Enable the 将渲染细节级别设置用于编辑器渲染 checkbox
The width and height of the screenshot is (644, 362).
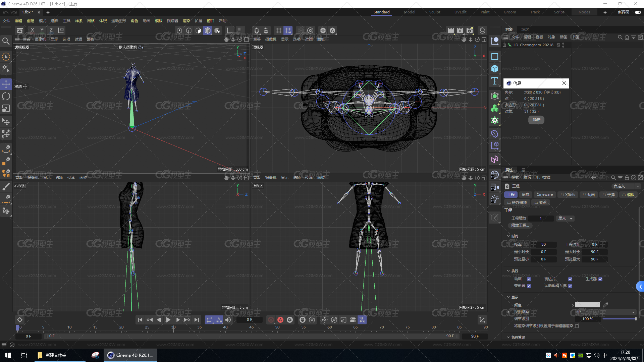pos(577,326)
